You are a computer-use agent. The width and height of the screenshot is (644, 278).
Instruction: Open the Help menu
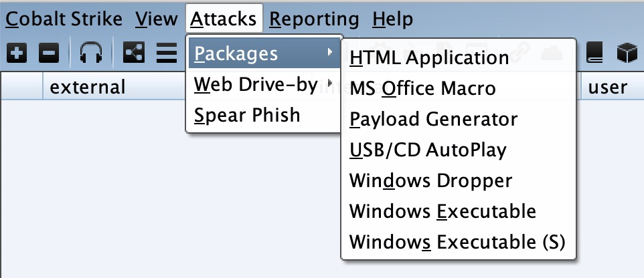(393, 19)
